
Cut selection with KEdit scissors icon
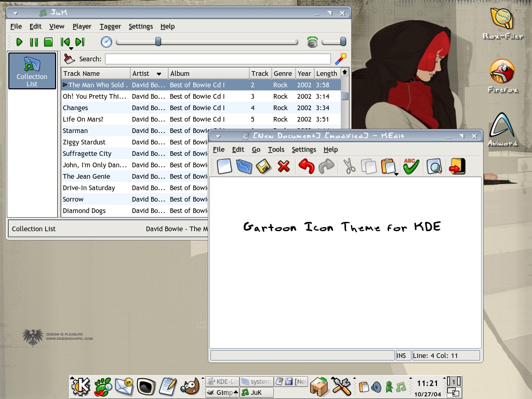tap(349, 167)
